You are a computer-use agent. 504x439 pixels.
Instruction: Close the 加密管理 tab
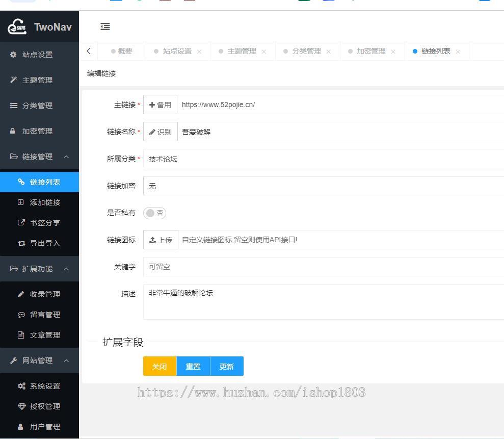point(393,52)
